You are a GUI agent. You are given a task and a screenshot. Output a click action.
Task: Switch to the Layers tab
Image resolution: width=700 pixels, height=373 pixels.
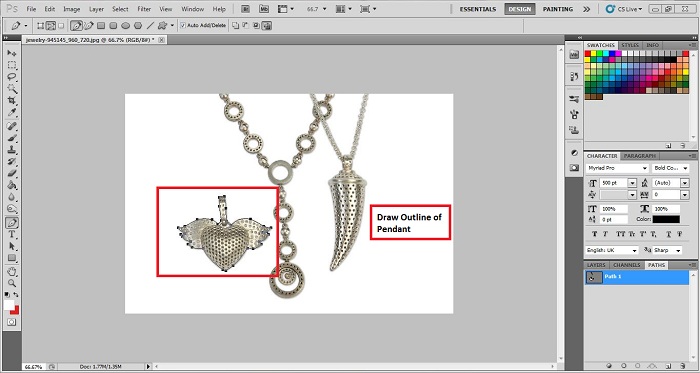(596, 265)
